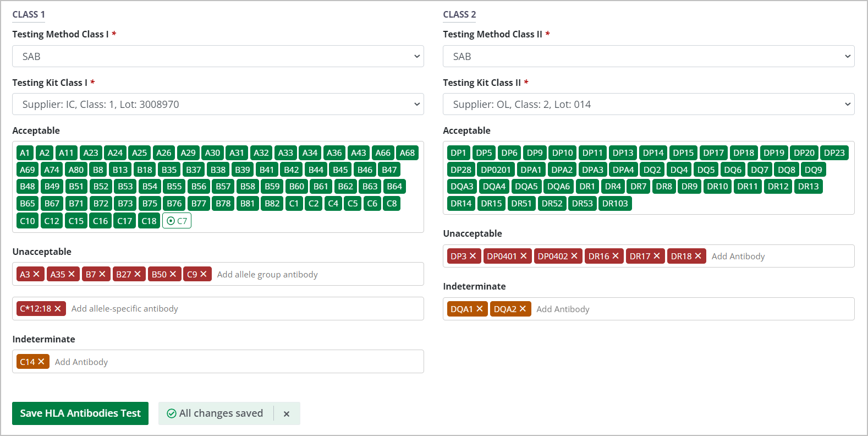Remove DR17 unacceptable antibody tag
The height and width of the screenshot is (436, 868).
[657, 256]
